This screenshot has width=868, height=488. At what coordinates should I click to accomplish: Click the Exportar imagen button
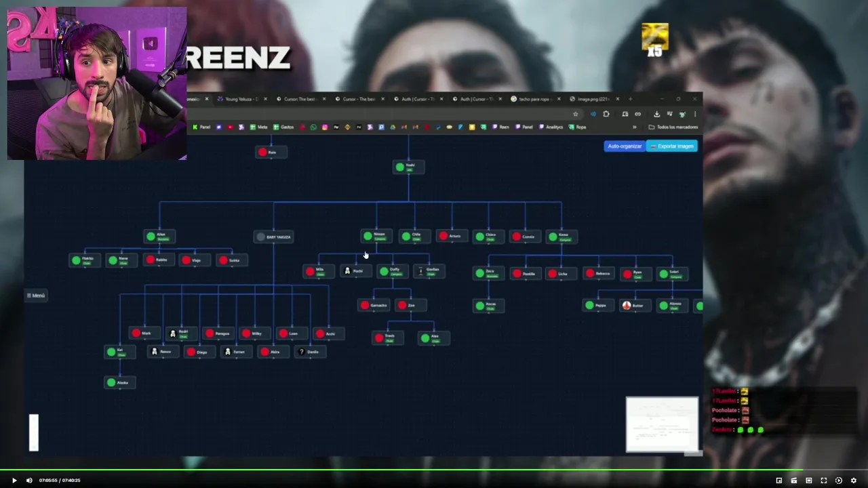[x=672, y=146]
